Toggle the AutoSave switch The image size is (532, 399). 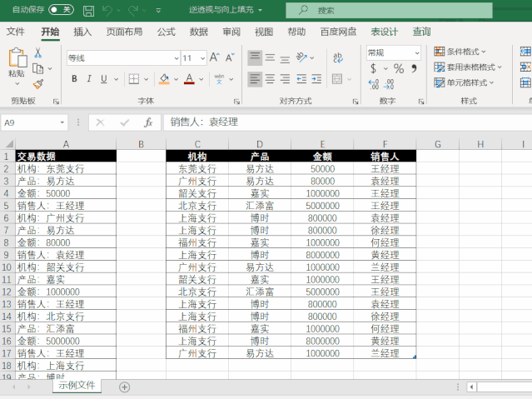click(61, 9)
